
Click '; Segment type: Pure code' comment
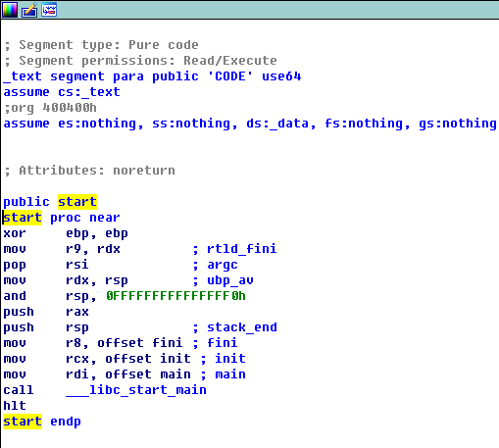[101, 45]
